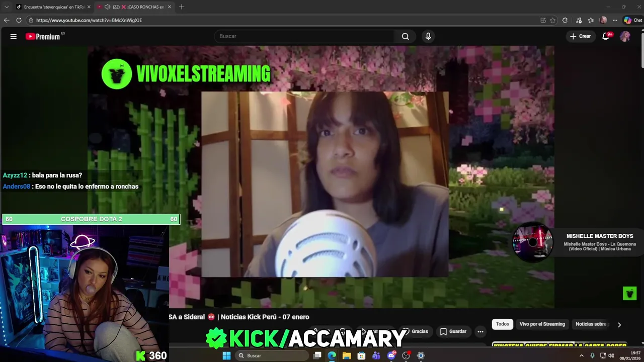Open favorites list icon in toolbar
Viewport: 644px width, 362px height.
pos(591,20)
